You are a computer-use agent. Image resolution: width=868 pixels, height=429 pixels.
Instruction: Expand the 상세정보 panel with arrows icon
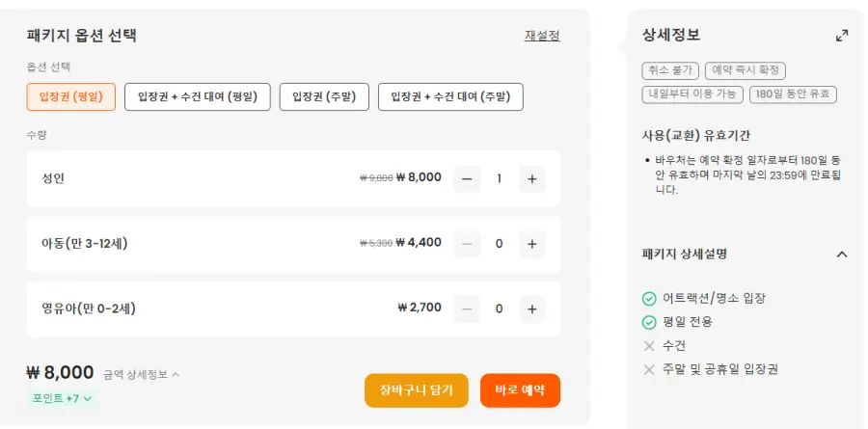tap(841, 36)
